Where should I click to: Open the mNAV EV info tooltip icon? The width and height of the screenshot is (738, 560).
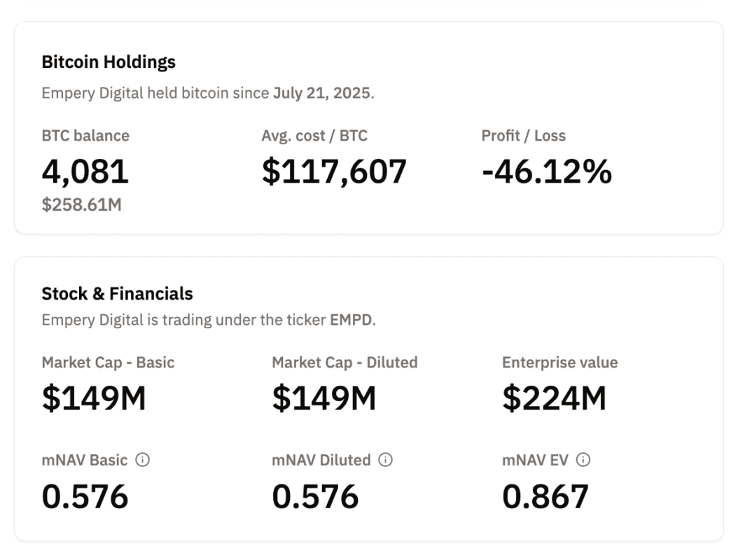[x=583, y=460]
